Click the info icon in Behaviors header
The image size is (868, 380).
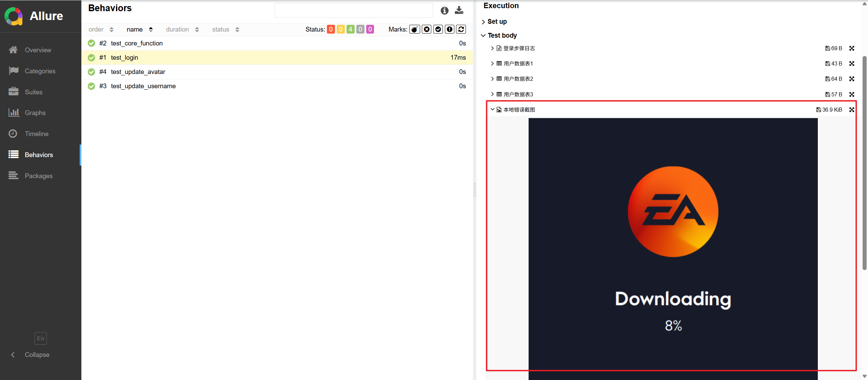click(x=445, y=11)
